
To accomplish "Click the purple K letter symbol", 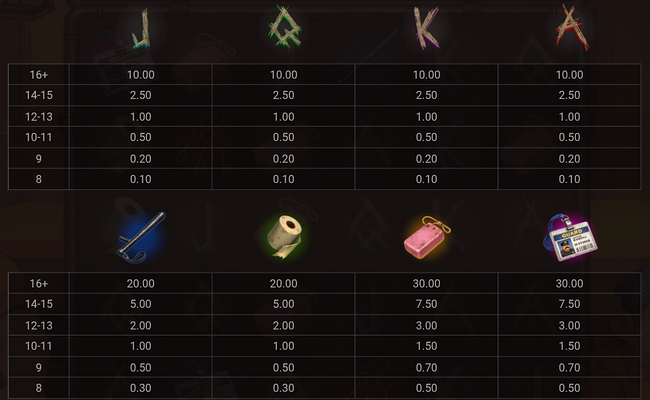I will (426, 28).
